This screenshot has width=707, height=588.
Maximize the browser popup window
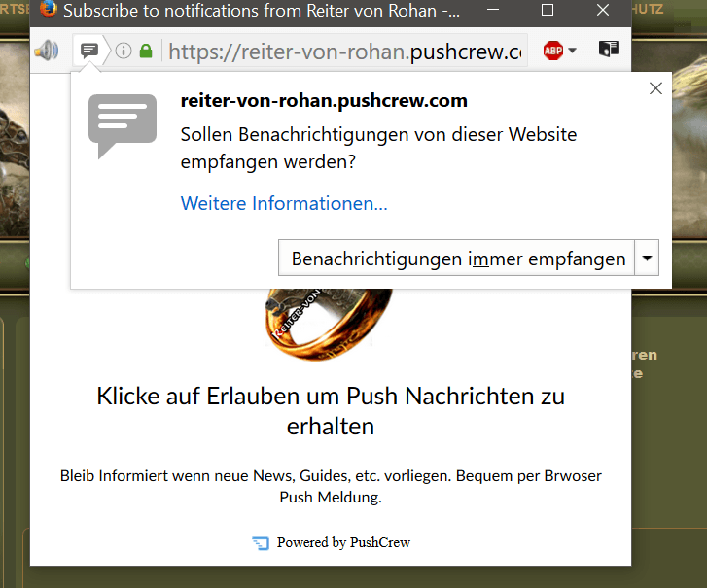548,12
